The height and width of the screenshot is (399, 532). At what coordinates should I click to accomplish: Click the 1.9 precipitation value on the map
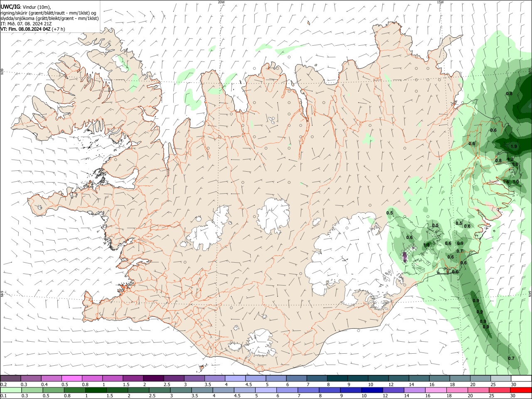(x=514, y=146)
